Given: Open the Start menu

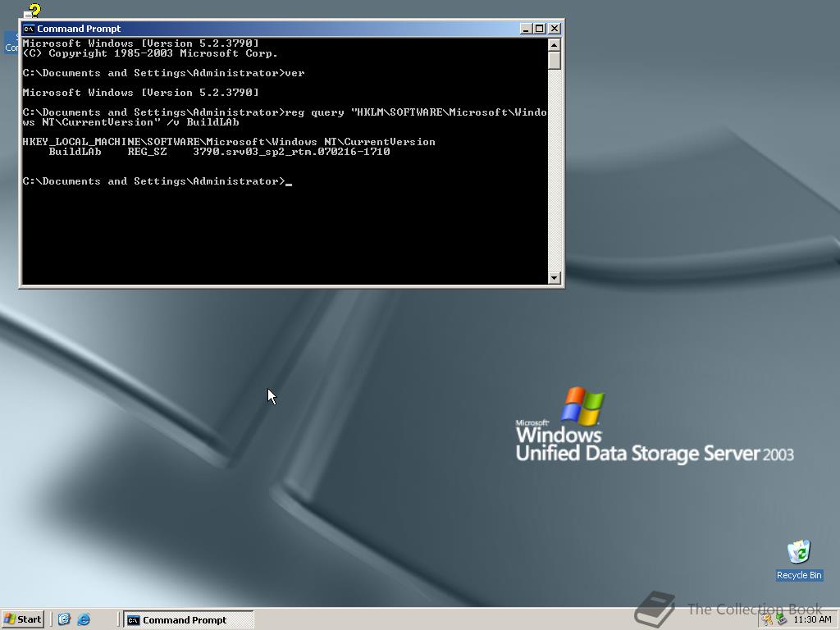Looking at the screenshot, I should 22,619.
